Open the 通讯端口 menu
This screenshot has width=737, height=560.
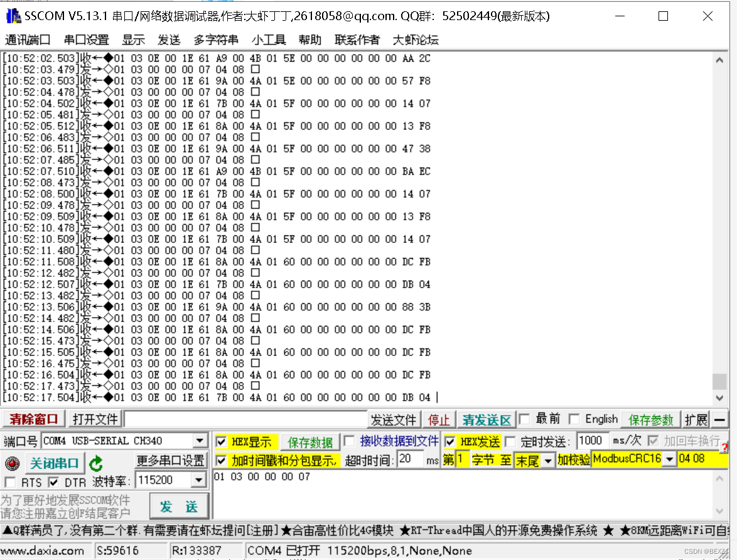(27, 40)
